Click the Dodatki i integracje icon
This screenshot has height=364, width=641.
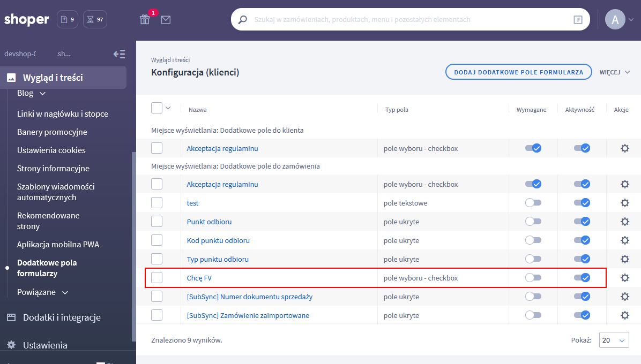click(x=11, y=317)
